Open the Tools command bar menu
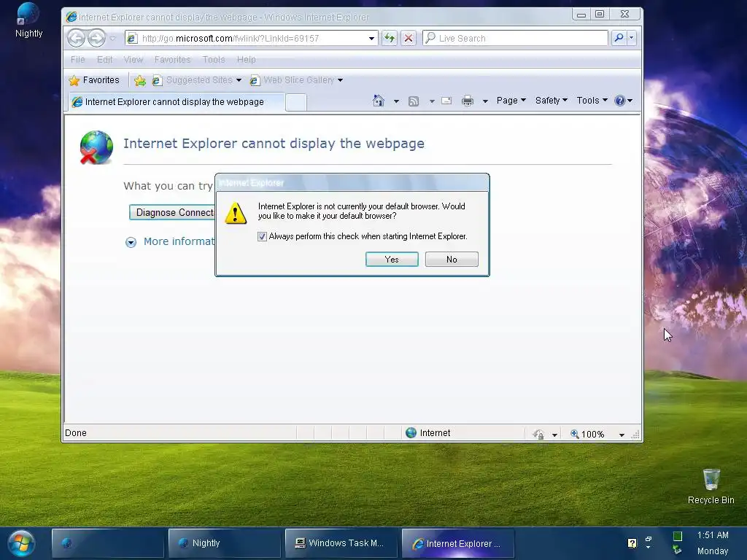Image resolution: width=747 pixels, height=560 pixels. 592,101
